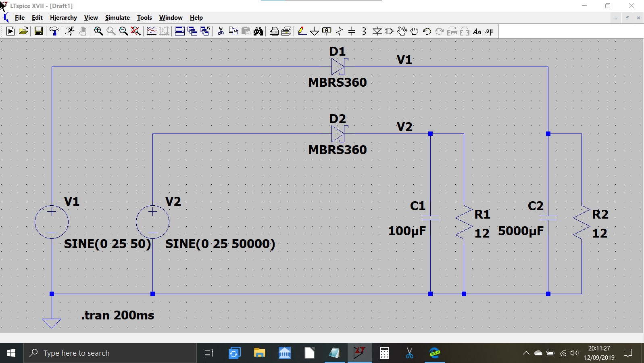644x363 pixels.
Task: Undo the last action
Action: pyautogui.click(x=427, y=31)
